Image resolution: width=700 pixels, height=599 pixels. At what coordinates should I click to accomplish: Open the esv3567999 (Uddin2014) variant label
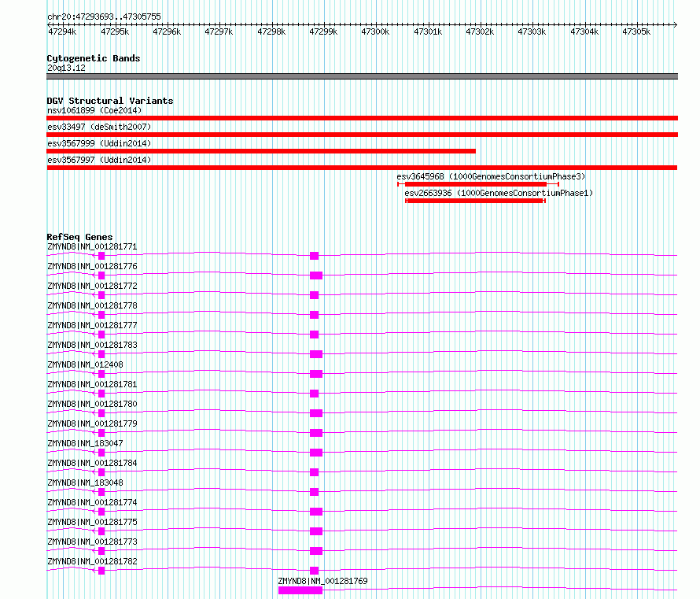pyautogui.click(x=99, y=143)
